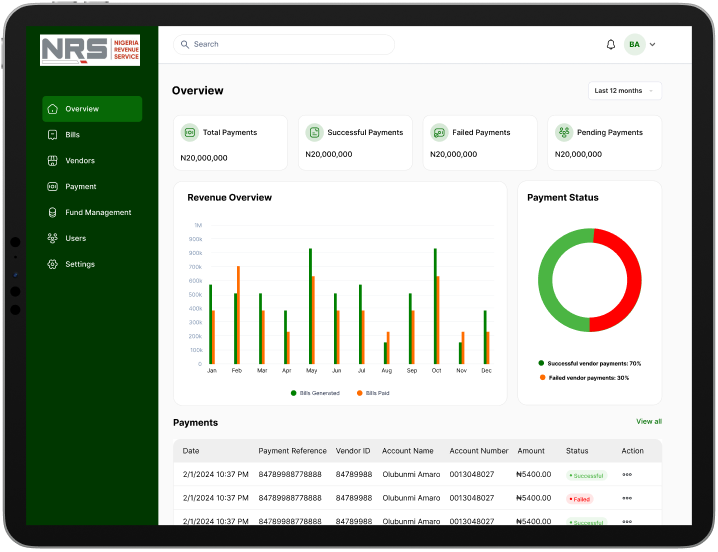Screen dimensions: 718x552
Task: Click the View all payments link
Action: [648, 422]
